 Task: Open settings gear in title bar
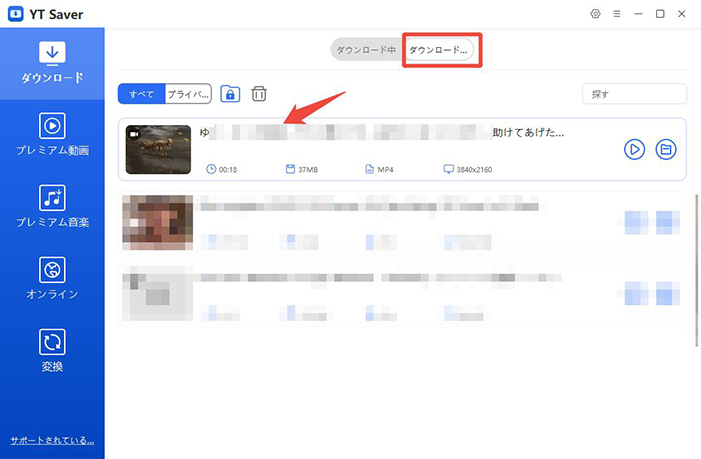pyautogui.click(x=595, y=14)
